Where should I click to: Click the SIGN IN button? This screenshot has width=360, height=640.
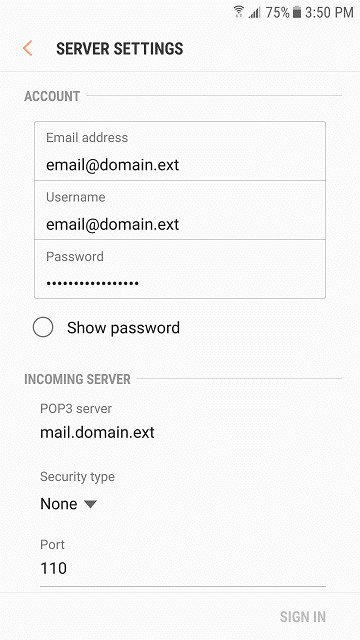tap(302, 617)
